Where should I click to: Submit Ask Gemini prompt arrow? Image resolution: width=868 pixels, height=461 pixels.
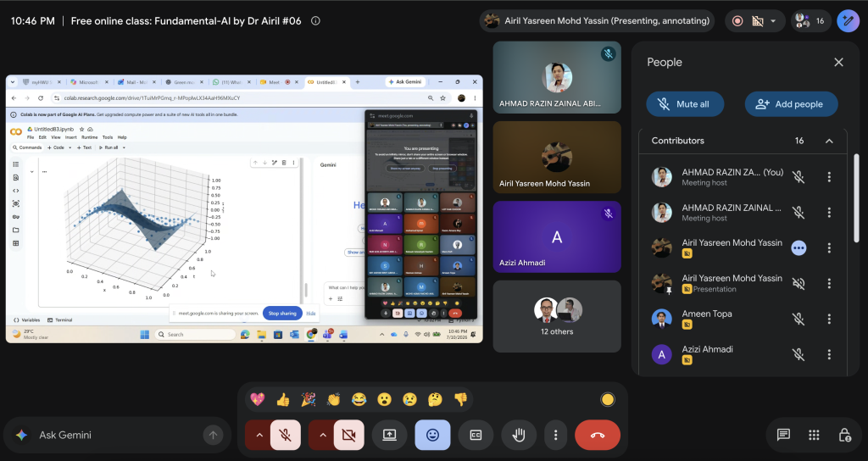pyautogui.click(x=213, y=435)
